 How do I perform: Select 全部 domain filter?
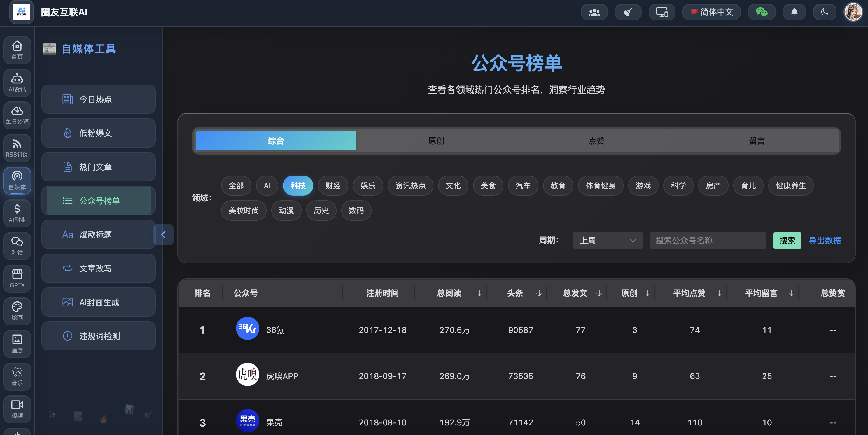click(x=236, y=186)
